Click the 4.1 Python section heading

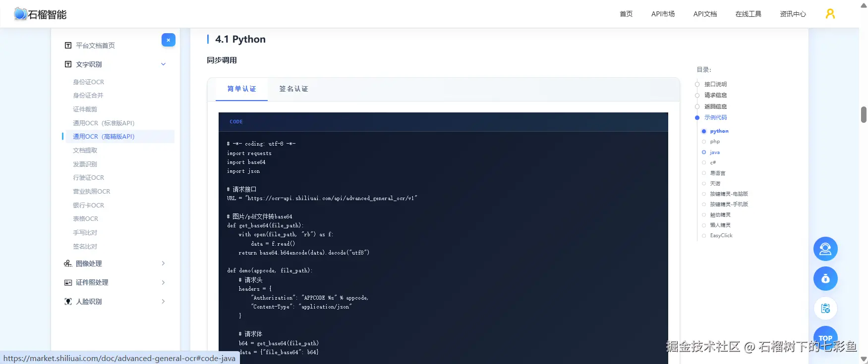click(x=240, y=39)
